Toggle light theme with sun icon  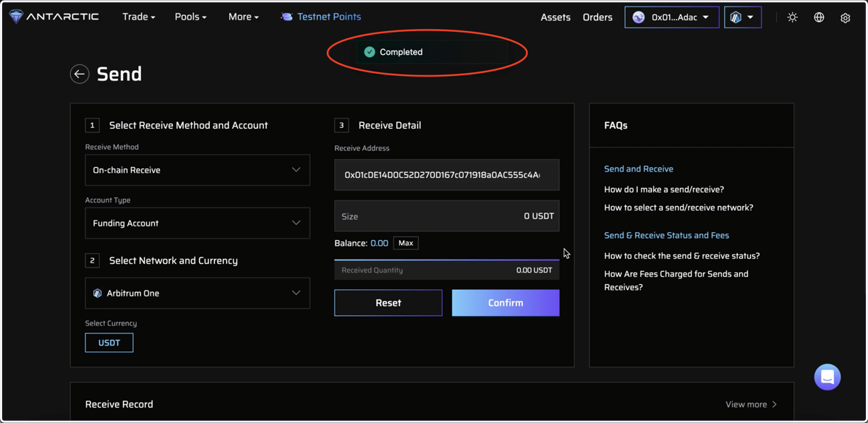pyautogui.click(x=793, y=17)
